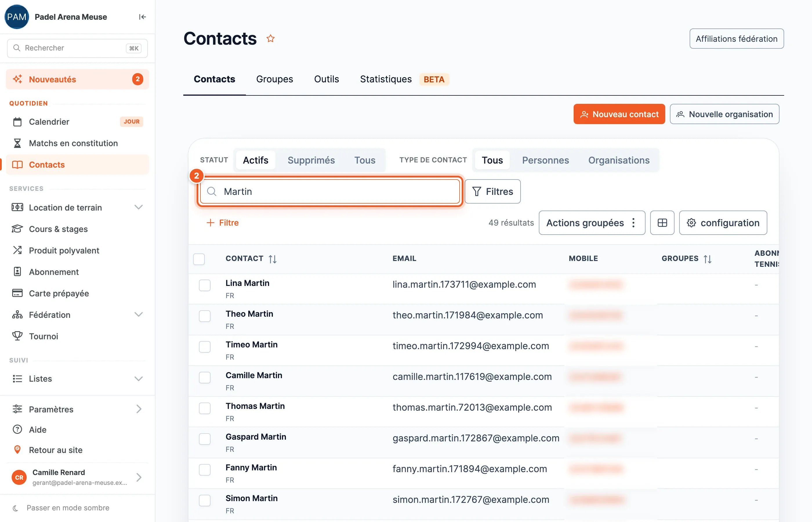Screen dimensions: 812x522
Task: Click the Retour au site pin icon
Action: (17, 450)
